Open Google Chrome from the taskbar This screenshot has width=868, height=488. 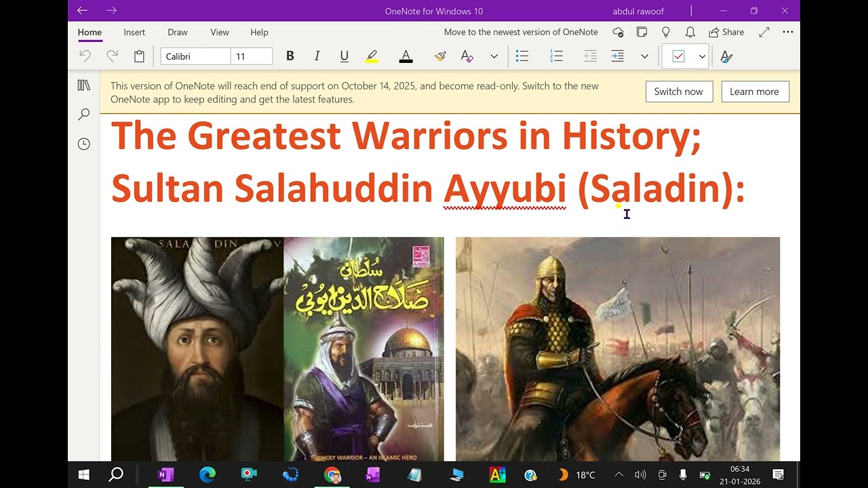click(x=332, y=475)
